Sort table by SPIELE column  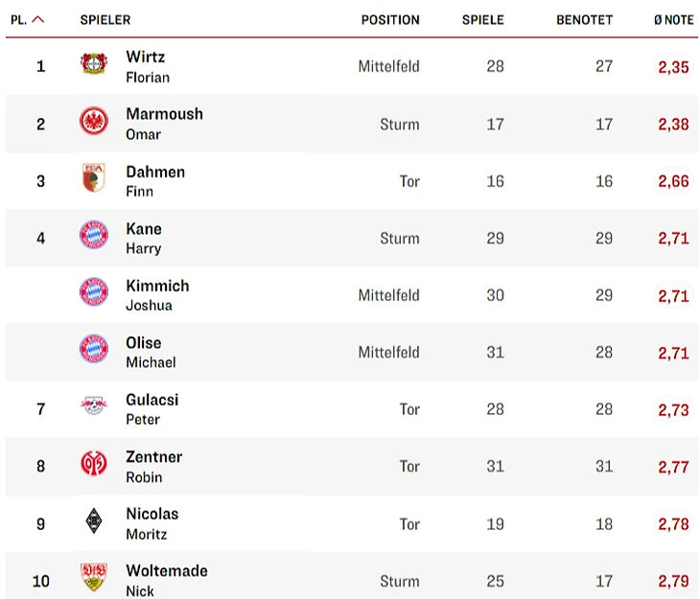click(x=482, y=19)
